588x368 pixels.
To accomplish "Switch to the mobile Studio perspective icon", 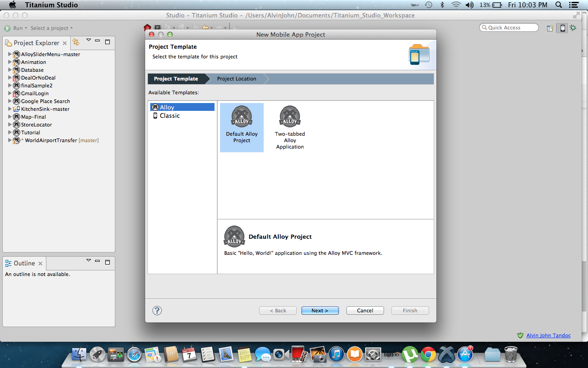I will point(562,28).
